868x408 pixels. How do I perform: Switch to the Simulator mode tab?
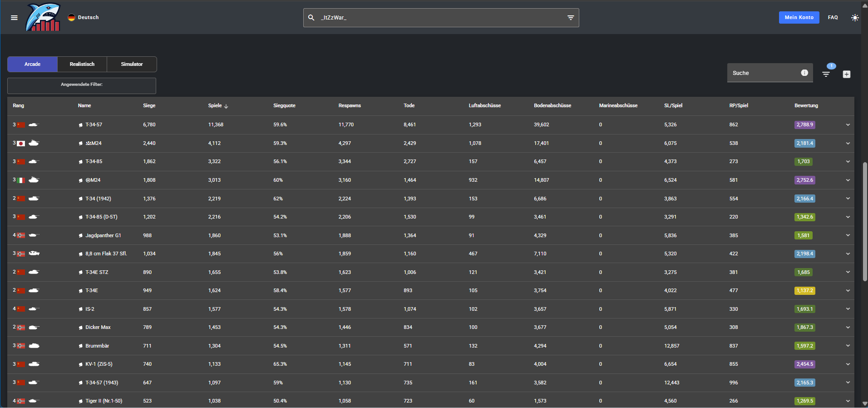tap(132, 64)
